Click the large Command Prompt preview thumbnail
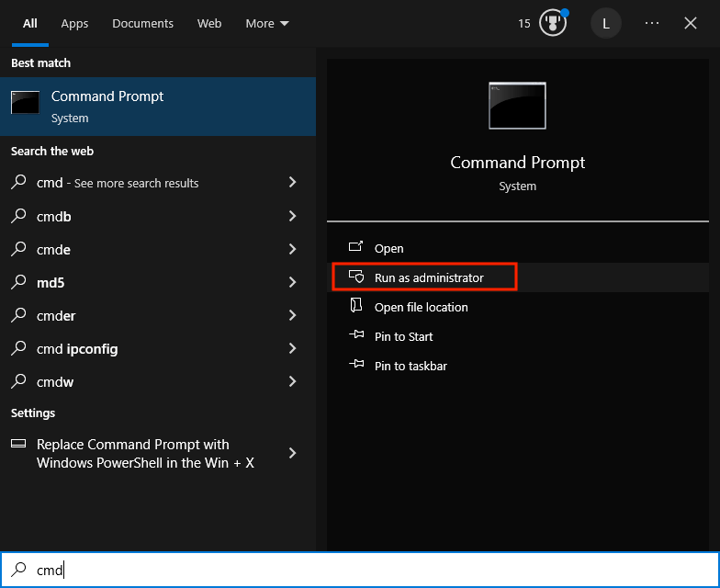The image size is (720, 588). (518, 106)
